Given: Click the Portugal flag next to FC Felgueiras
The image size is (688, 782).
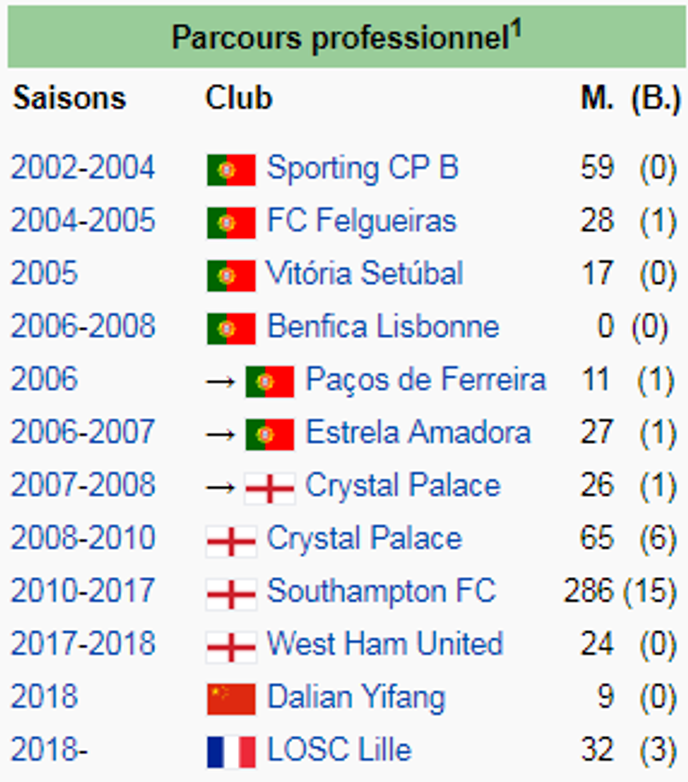Looking at the screenshot, I should (x=231, y=222).
